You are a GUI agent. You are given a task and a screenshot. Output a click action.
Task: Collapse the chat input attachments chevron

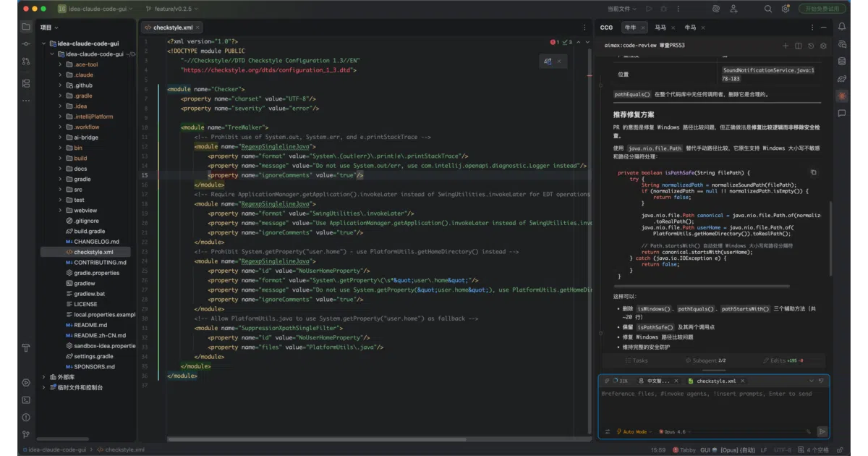point(811,380)
